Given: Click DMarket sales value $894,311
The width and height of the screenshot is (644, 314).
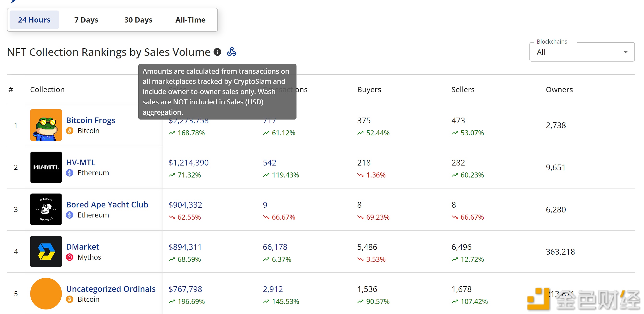Looking at the screenshot, I should 185,247.
